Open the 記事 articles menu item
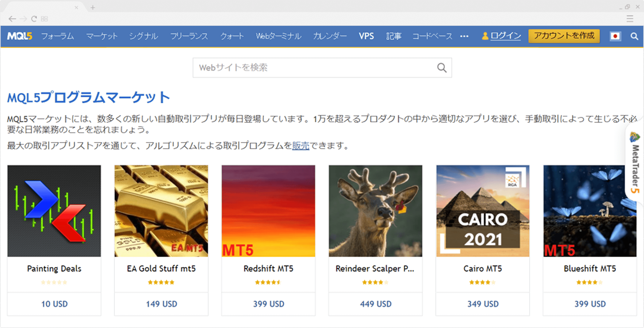Screen dimensions: 644x328 pos(394,36)
